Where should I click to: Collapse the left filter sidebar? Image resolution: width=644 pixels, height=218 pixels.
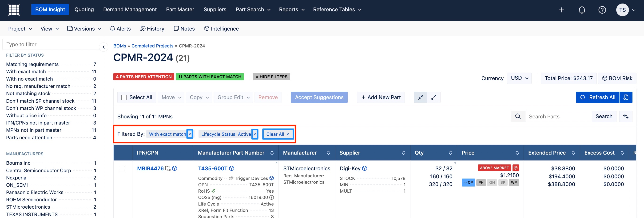[x=103, y=47]
